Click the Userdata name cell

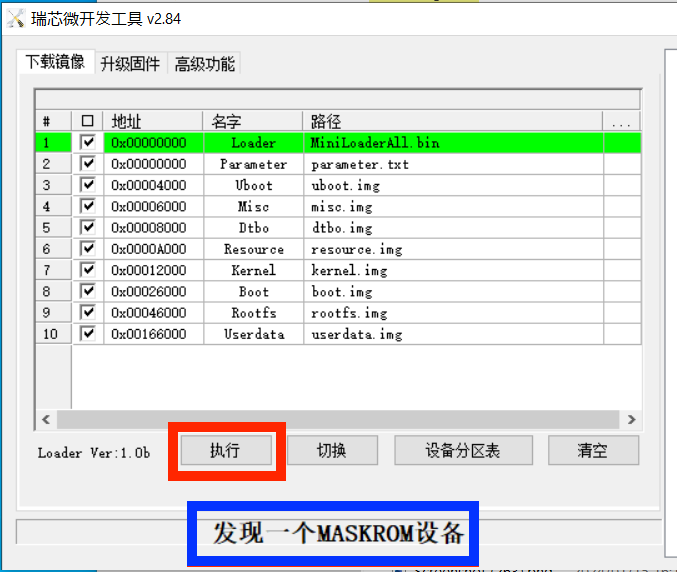253,334
